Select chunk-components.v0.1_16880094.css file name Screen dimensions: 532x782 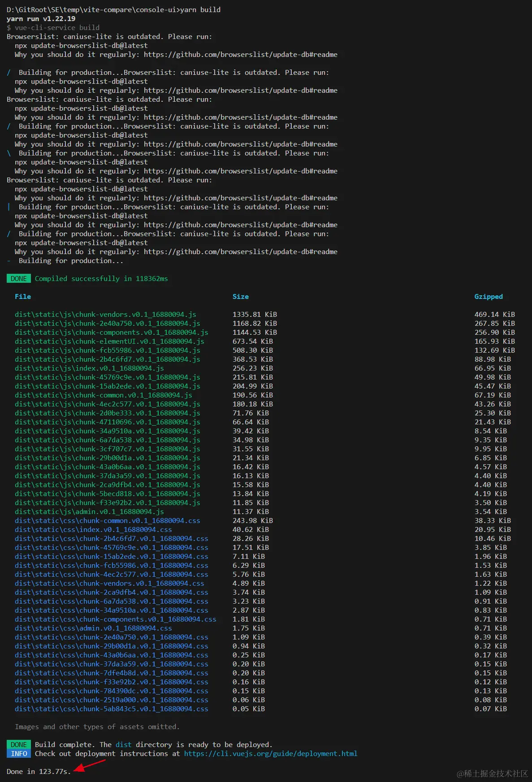[x=116, y=619]
